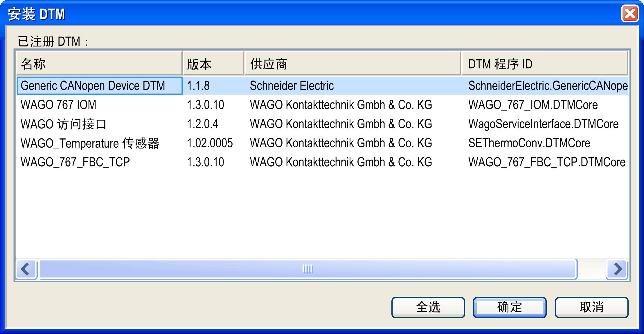Click the DTM 程序 ID column header
The width and height of the screenshot is (644, 334).
[x=544, y=64]
